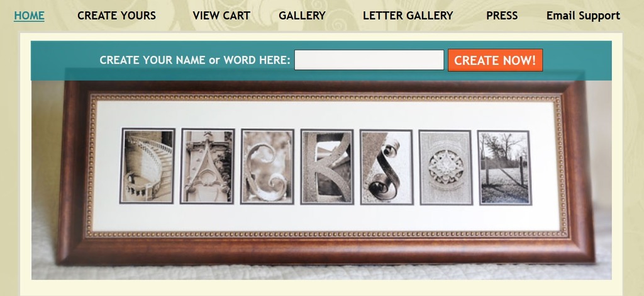Select the carved stone rosette O photo

(446, 168)
